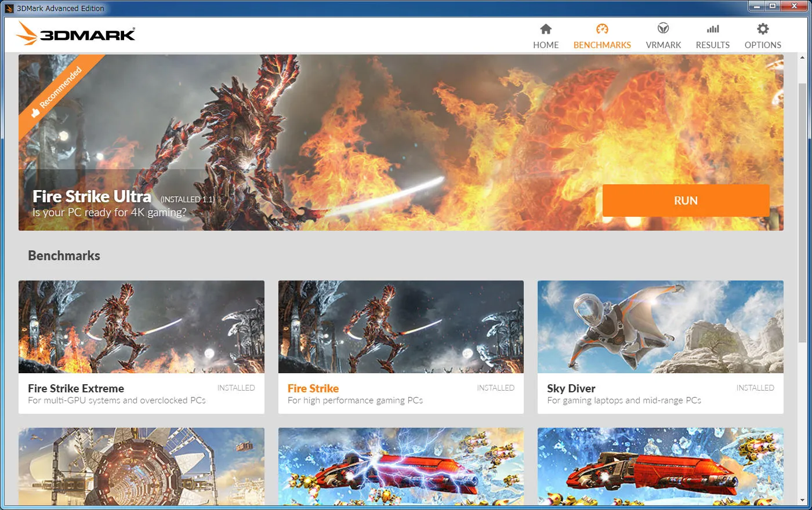The height and width of the screenshot is (510, 812).
Task: Click the VRMark logo icon
Action: [x=663, y=28]
